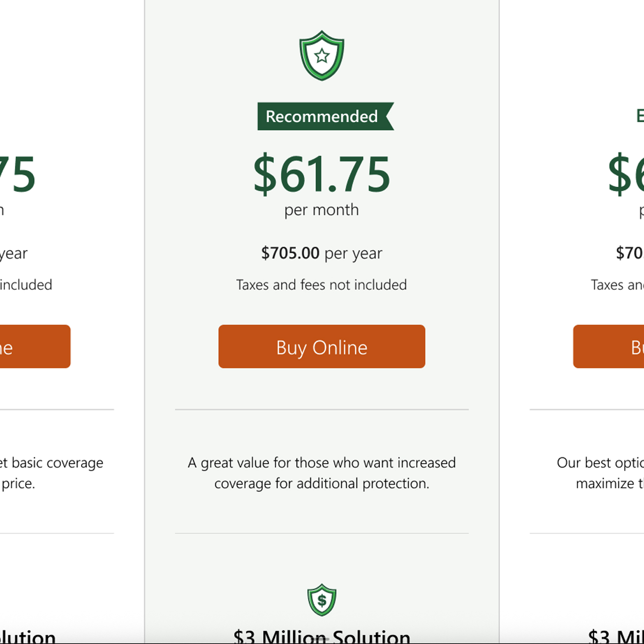Click the center $3 Million Solution heading
The image size is (644, 644).
click(x=322, y=636)
